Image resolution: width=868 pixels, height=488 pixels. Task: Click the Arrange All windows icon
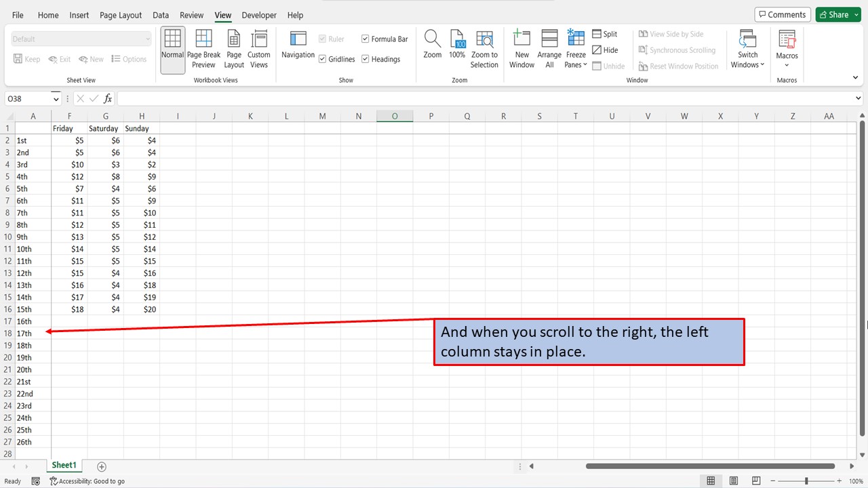click(x=549, y=47)
